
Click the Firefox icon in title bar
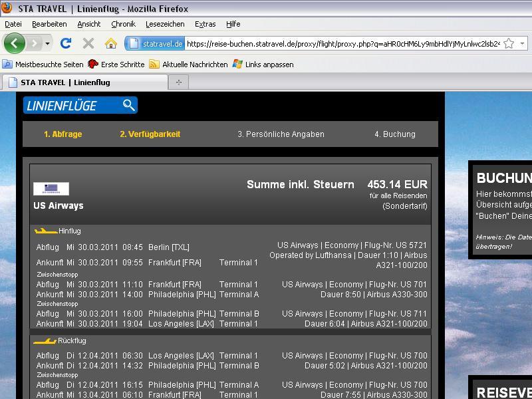[7, 8]
